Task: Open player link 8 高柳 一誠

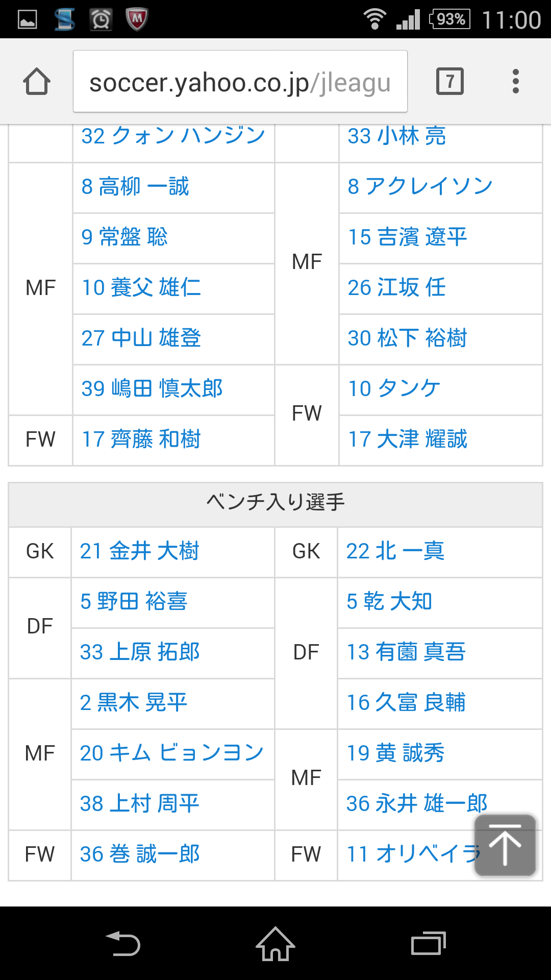Action: (135, 186)
